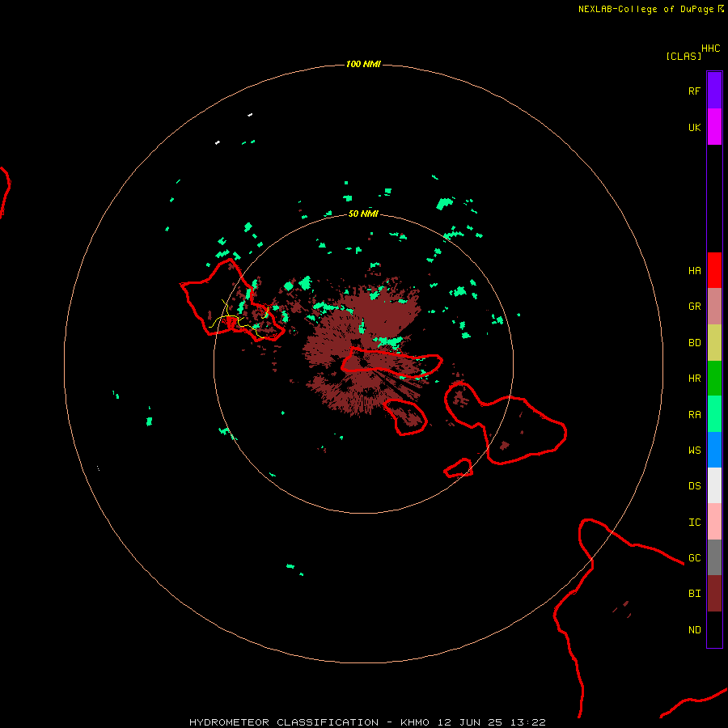Click the HA red legend swatch
Screen dimensions: 728x728
pyautogui.click(x=714, y=270)
